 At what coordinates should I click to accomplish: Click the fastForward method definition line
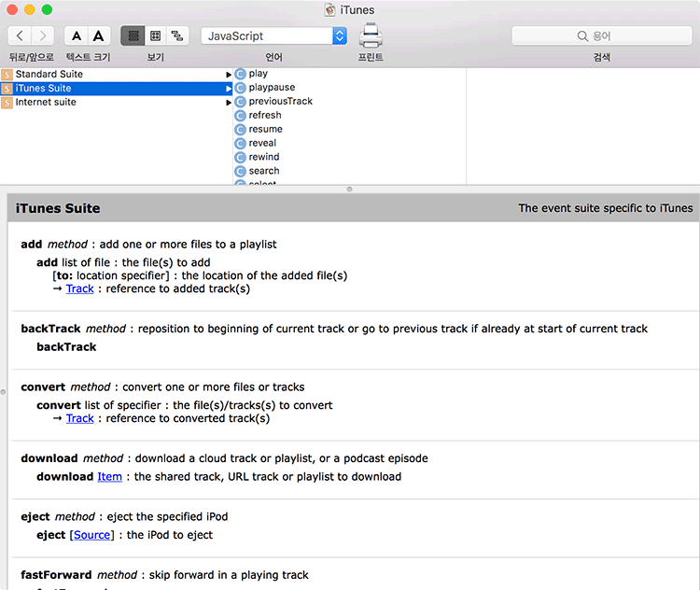click(x=164, y=575)
